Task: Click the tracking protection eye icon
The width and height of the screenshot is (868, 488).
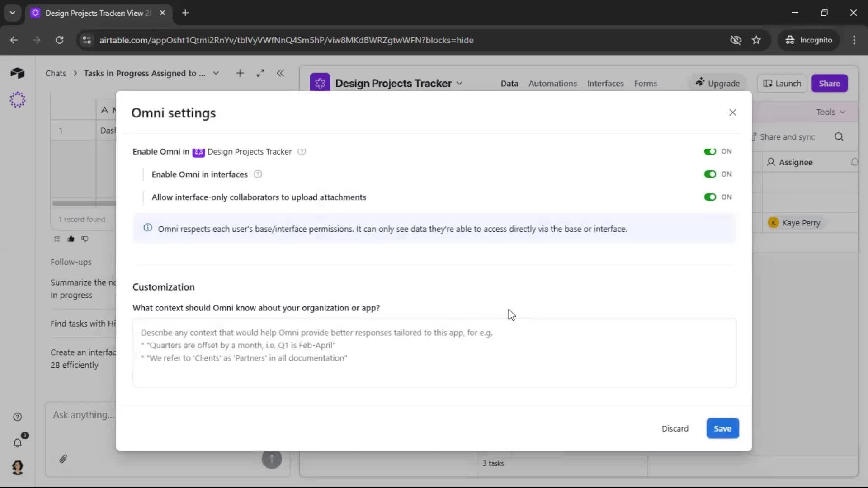Action: [736, 40]
